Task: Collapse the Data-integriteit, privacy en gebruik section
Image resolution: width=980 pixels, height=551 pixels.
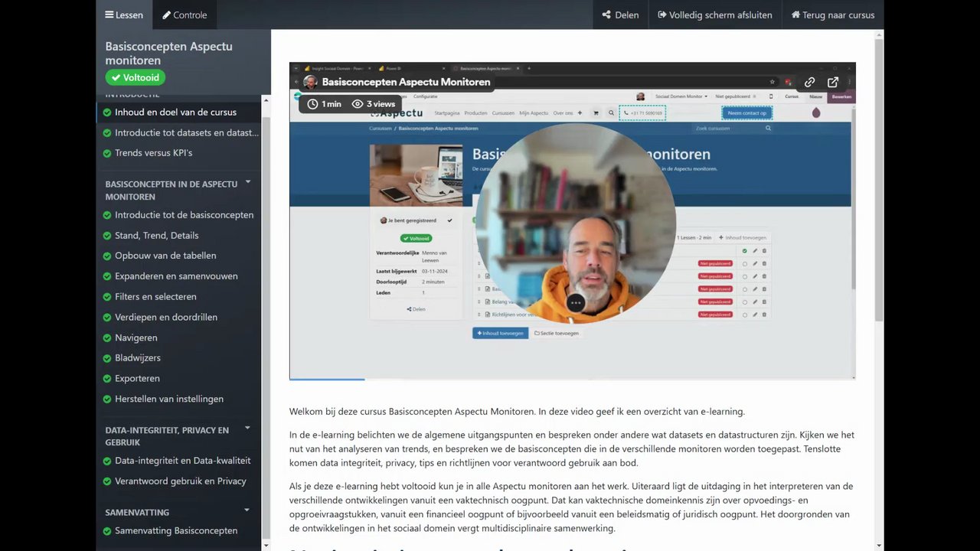Action: [x=247, y=429]
